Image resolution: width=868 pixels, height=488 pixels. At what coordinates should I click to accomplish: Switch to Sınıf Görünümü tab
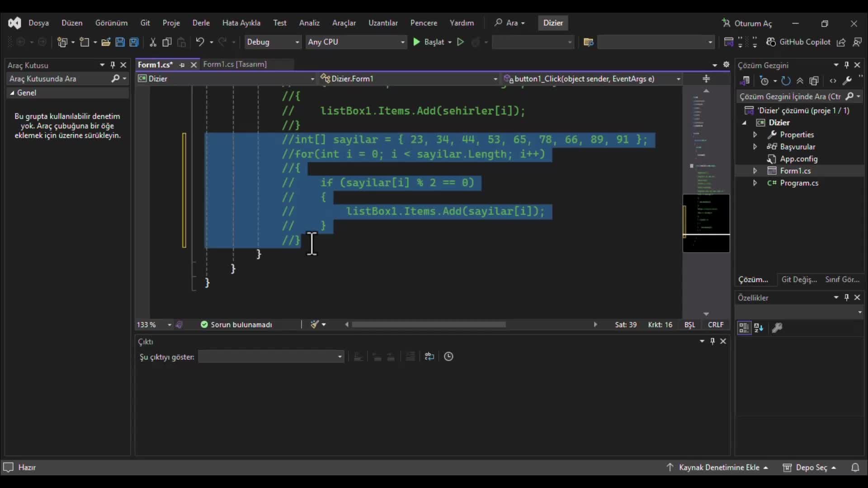842,279
